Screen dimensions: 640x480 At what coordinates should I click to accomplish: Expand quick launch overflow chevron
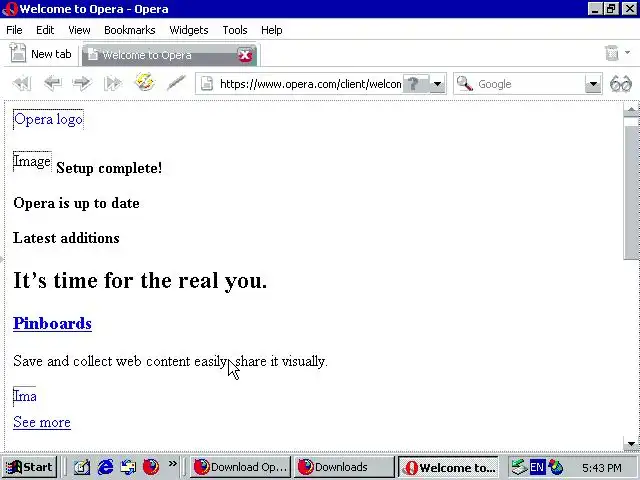(173, 464)
